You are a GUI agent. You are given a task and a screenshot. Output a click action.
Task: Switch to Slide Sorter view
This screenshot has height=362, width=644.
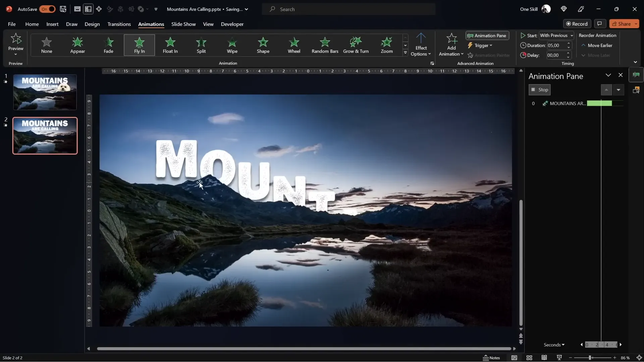pyautogui.click(x=529, y=358)
